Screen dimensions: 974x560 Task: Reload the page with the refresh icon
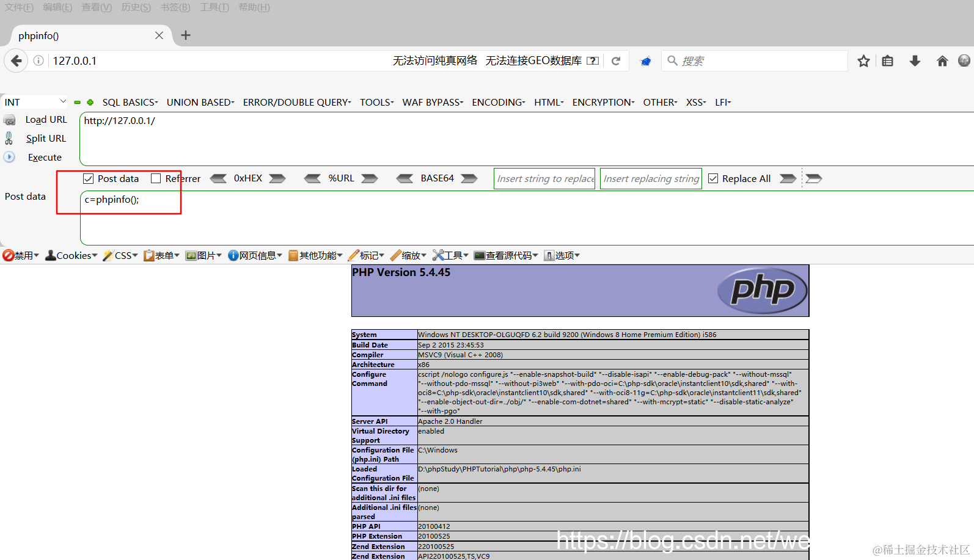[616, 60]
